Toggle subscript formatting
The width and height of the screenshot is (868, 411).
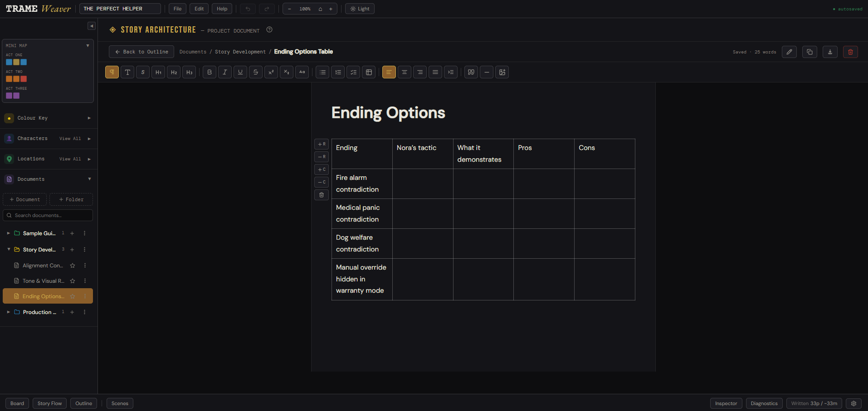click(287, 72)
